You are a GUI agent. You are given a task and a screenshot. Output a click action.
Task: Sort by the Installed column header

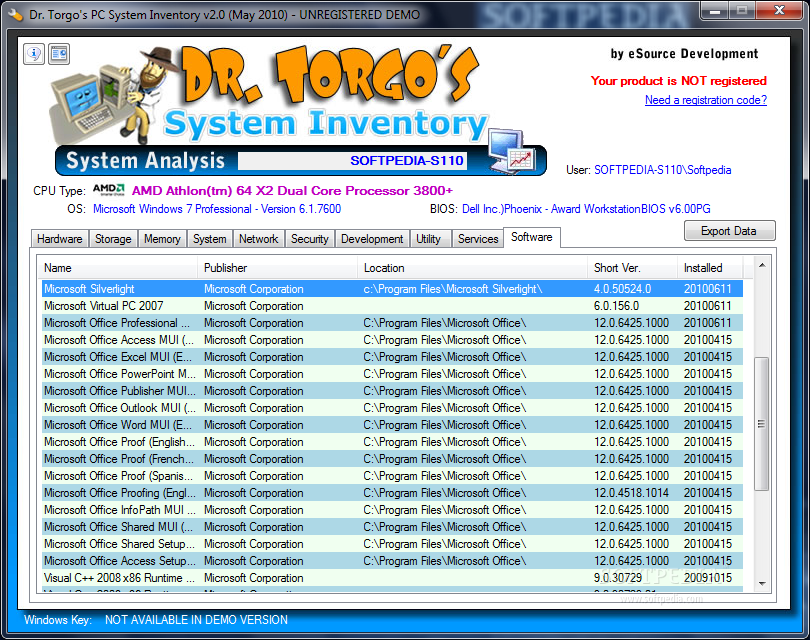[x=710, y=268]
